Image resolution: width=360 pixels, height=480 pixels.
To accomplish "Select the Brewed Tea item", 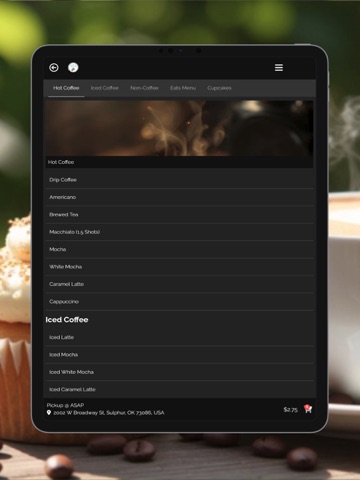I will 179,214.
